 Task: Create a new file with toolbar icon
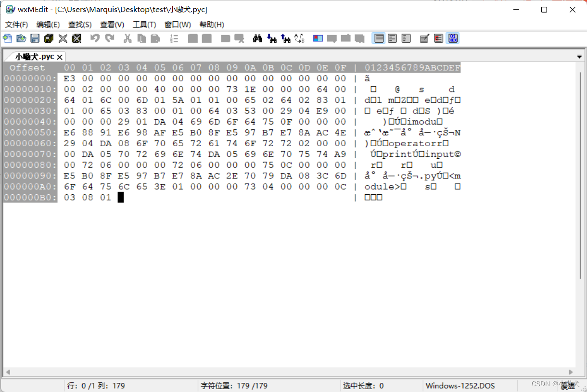[7, 38]
